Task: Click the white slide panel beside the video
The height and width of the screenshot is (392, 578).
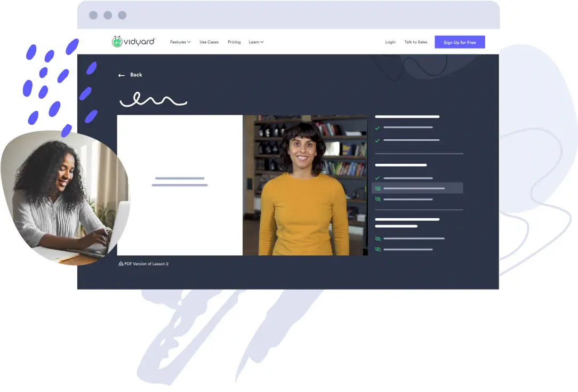Action: (x=180, y=185)
